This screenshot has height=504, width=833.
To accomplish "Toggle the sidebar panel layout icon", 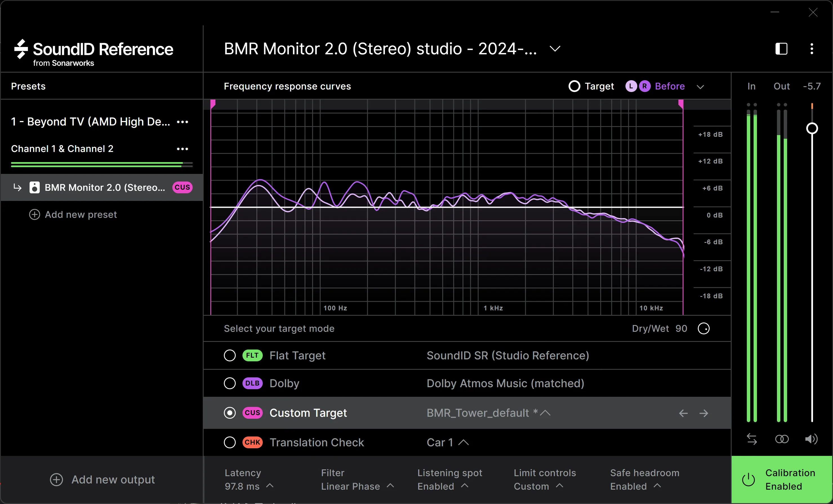I will coord(781,49).
